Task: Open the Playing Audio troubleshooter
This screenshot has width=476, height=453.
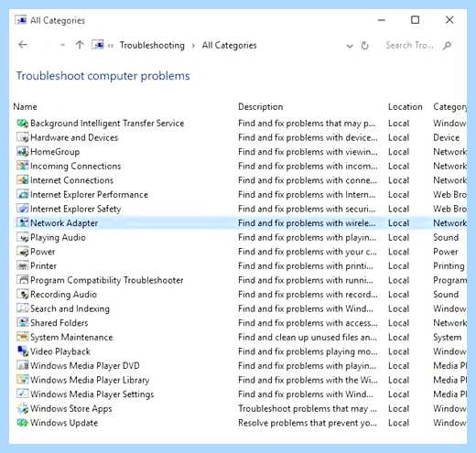Action: pos(58,238)
